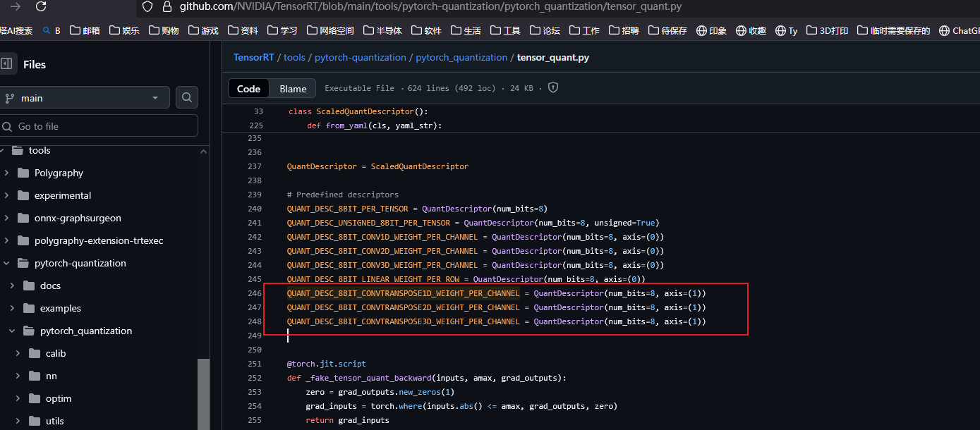Collapse the pytorch-quantization folder
Viewport: 980px width, 430px height.
pos(6,263)
